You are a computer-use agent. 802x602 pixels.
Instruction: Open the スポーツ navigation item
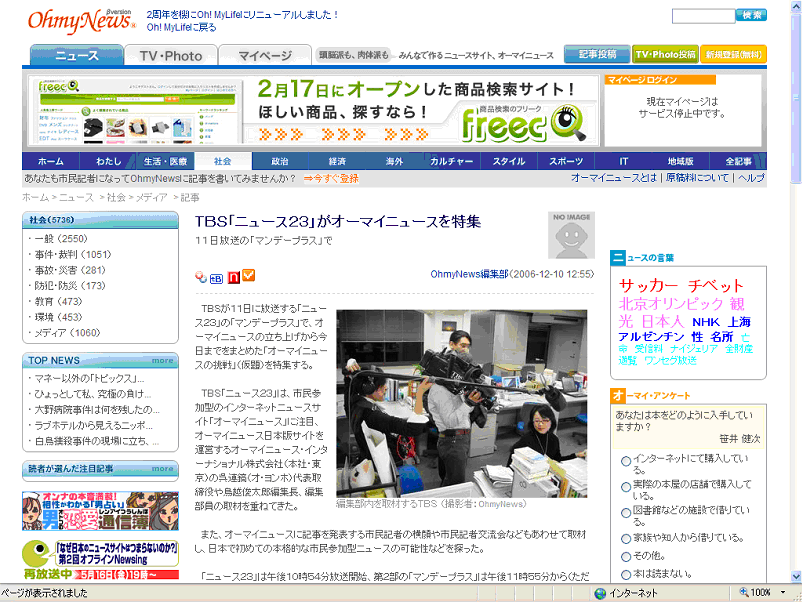coord(566,161)
